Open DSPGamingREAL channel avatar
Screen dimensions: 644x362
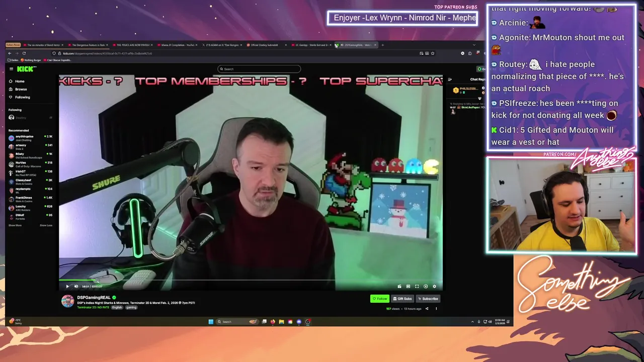point(67,301)
